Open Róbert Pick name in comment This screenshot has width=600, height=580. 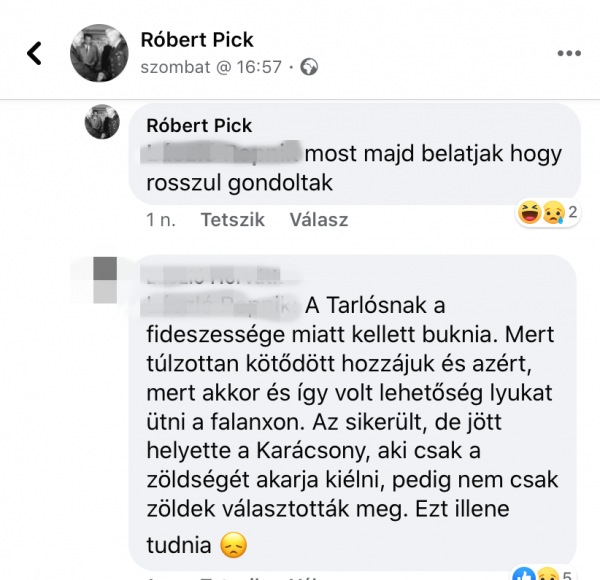click(199, 125)
